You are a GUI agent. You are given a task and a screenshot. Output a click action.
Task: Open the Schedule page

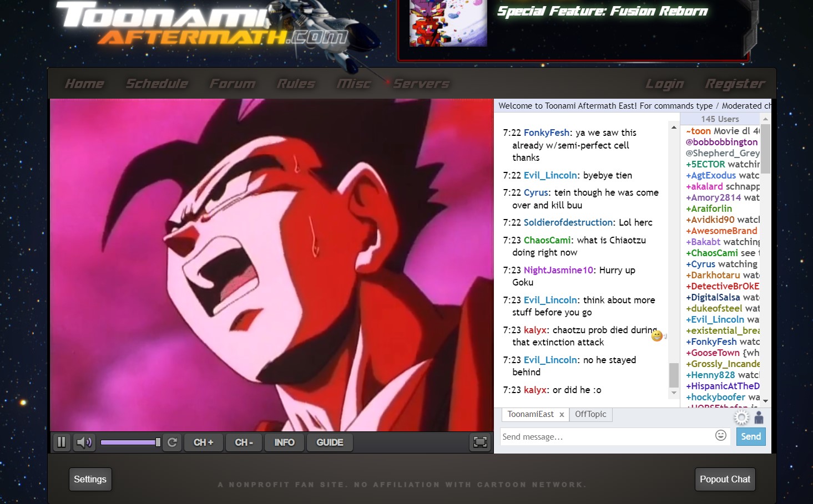point(157,84)
